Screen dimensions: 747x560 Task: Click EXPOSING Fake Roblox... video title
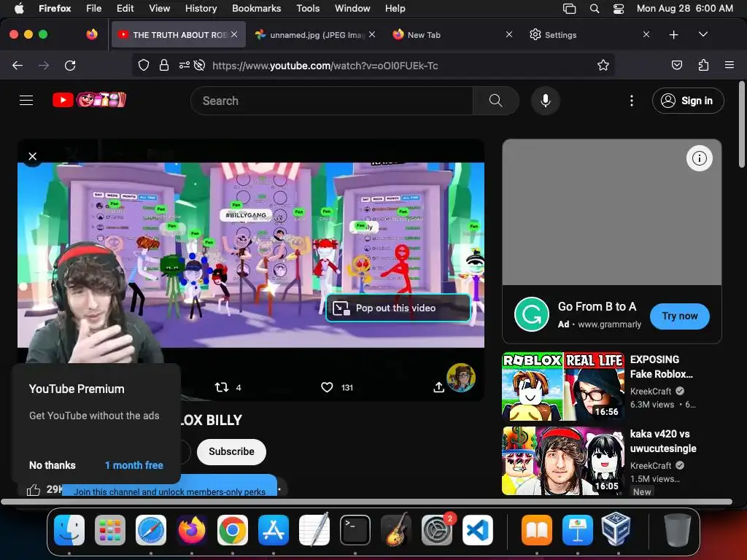point(661,367)
